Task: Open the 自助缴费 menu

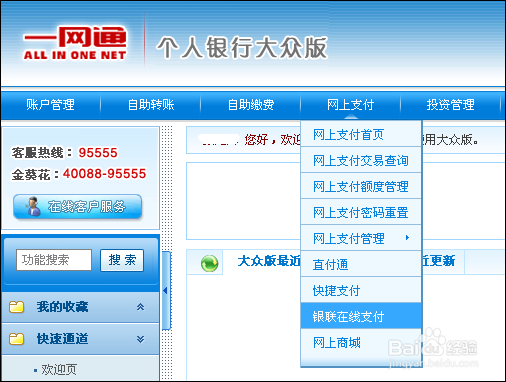Action: coord(251,105)
